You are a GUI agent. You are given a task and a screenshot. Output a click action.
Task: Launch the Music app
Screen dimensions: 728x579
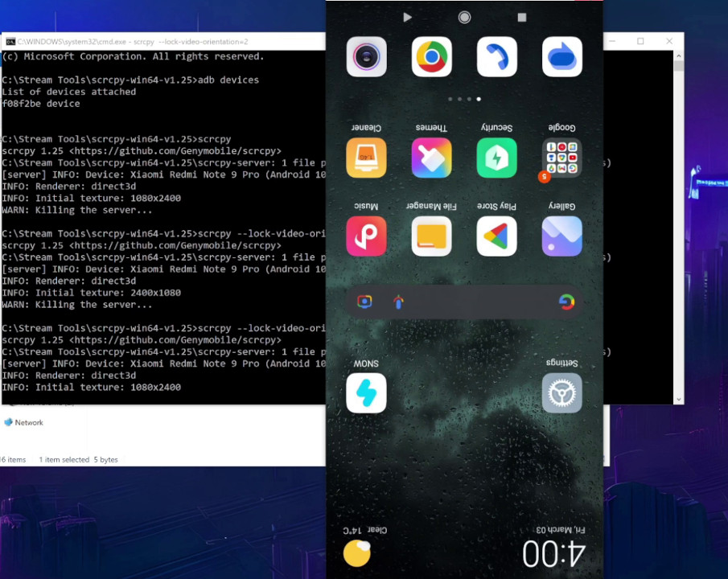point(366,236)
